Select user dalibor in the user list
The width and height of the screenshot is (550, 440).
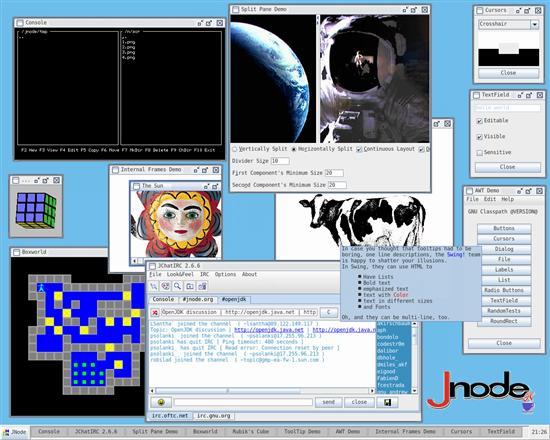(x=388, y=351)
